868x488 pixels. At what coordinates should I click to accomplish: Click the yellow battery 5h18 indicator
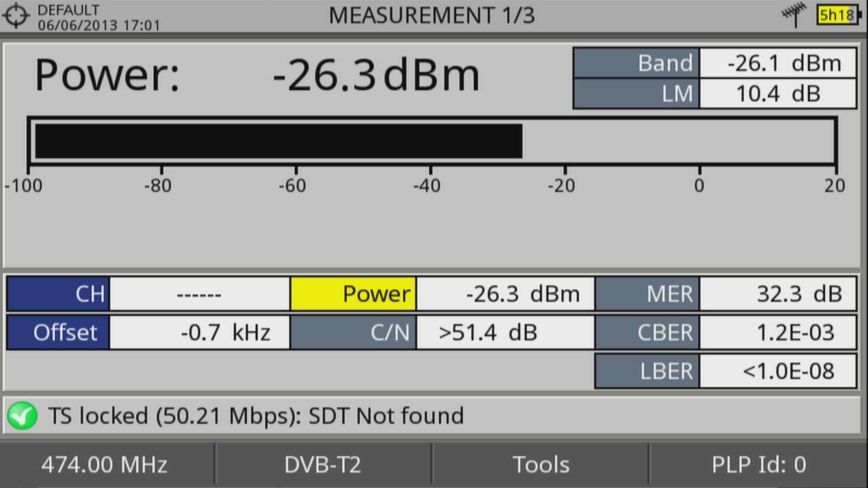(x=837, y=15)
